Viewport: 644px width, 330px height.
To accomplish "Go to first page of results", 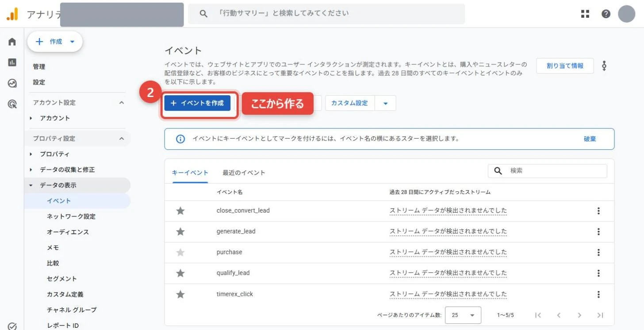I will point(538,315).
